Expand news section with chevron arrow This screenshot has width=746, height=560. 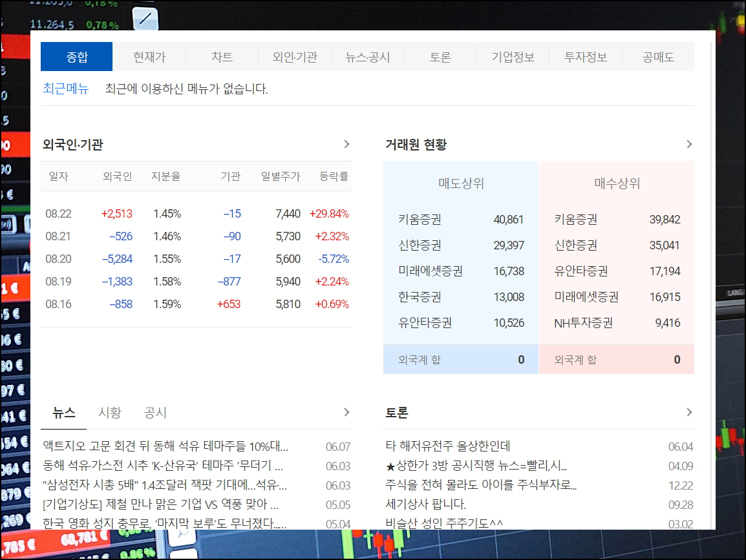pos(346,412)
